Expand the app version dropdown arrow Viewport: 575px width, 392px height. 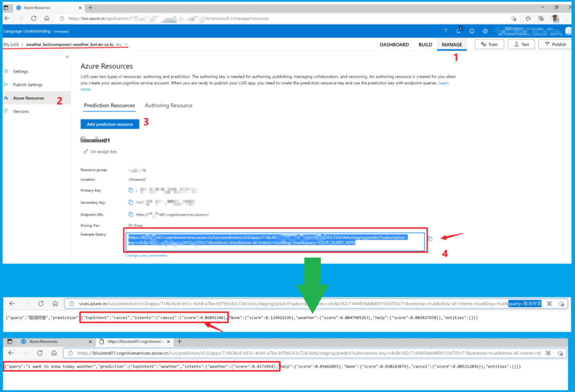126,45
